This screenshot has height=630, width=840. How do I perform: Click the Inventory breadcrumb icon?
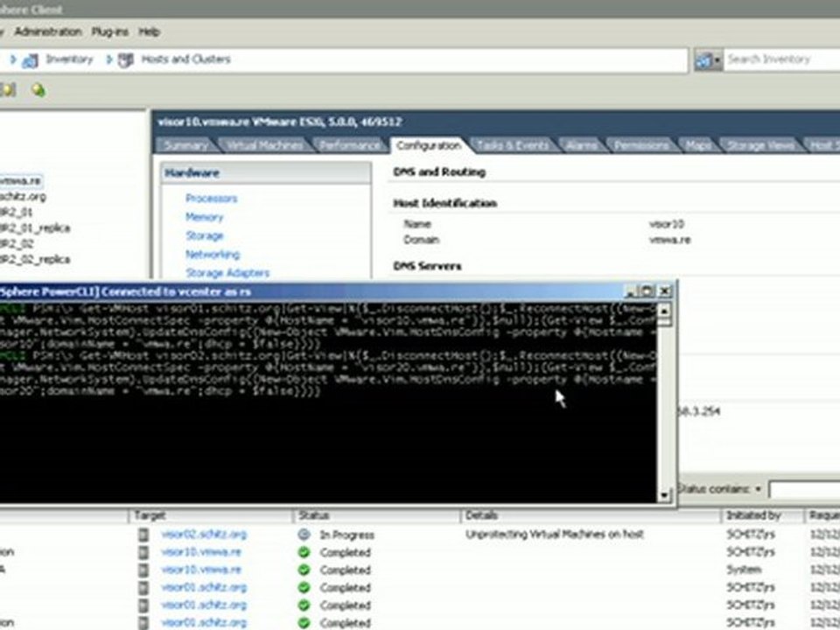coord(30,60)
